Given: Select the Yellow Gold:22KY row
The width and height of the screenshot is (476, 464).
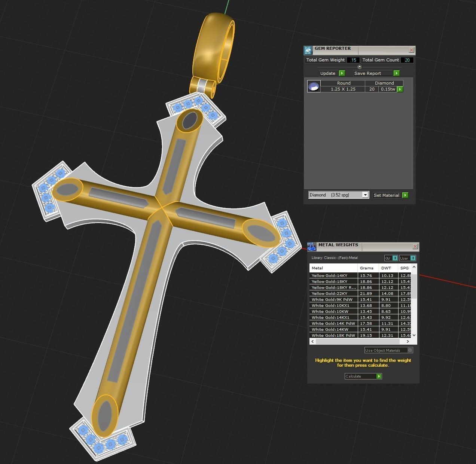Looking at the screenshot, I should pos(360,293).
